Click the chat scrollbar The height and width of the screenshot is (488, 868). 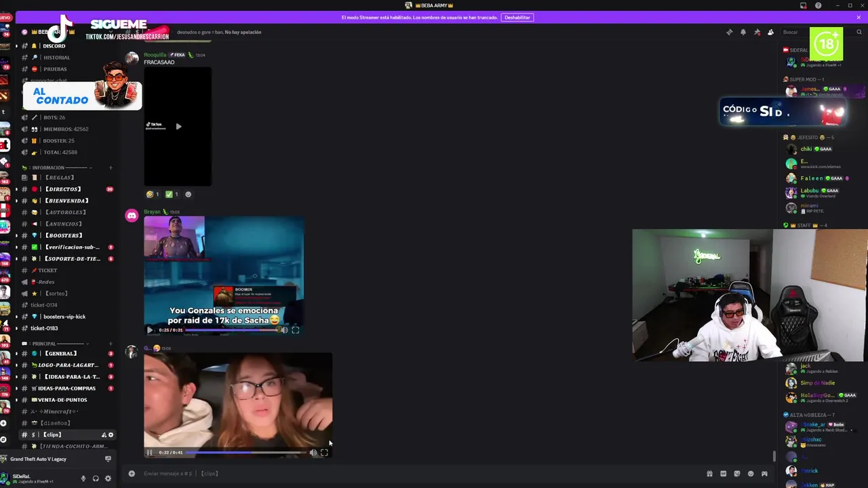[x=775, y=456]
